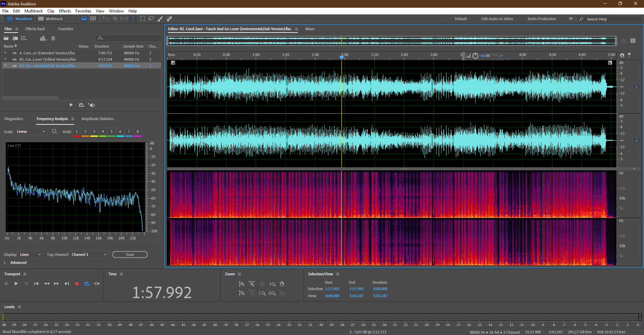Adjust the HUD amplitude gain knob
This screenshot has height=335, width=644.
pyautogui.click(x=475, y=56)
